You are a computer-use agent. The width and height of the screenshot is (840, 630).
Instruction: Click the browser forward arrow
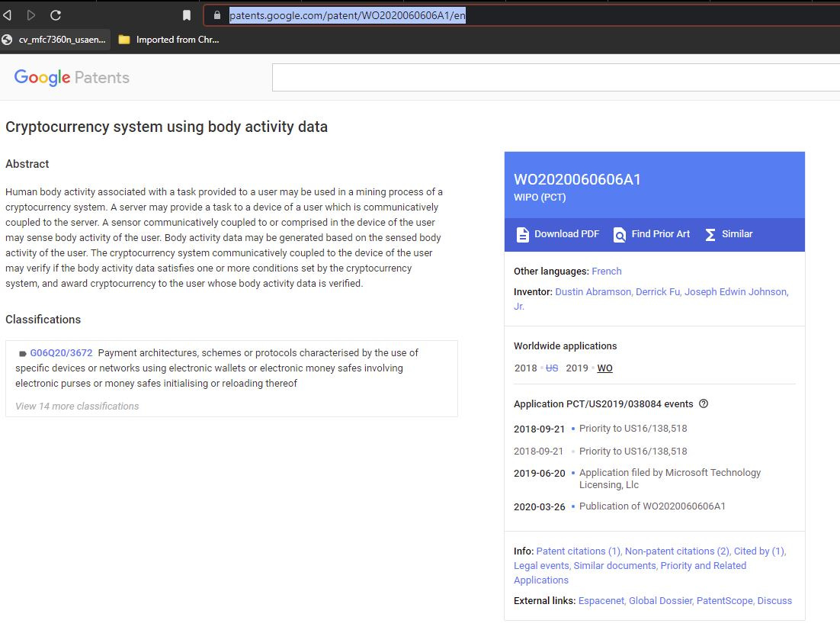tap(31, 15)
